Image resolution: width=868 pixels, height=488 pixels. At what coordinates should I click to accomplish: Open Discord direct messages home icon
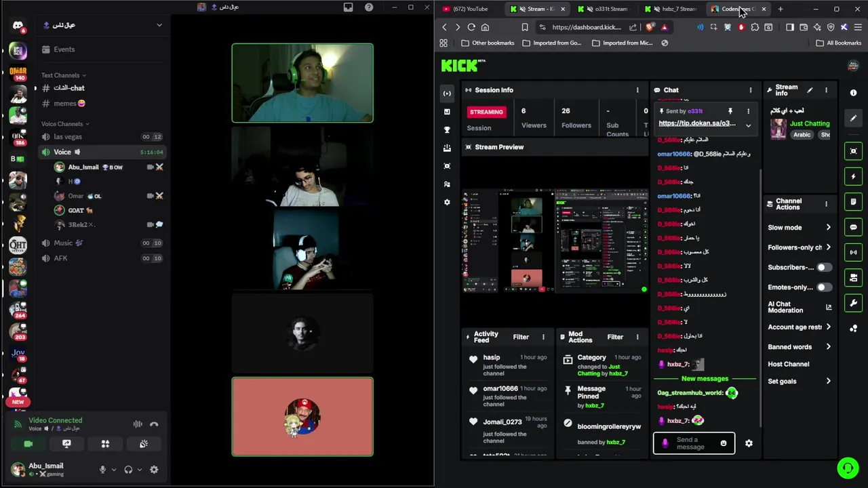(x=18, y=26)
